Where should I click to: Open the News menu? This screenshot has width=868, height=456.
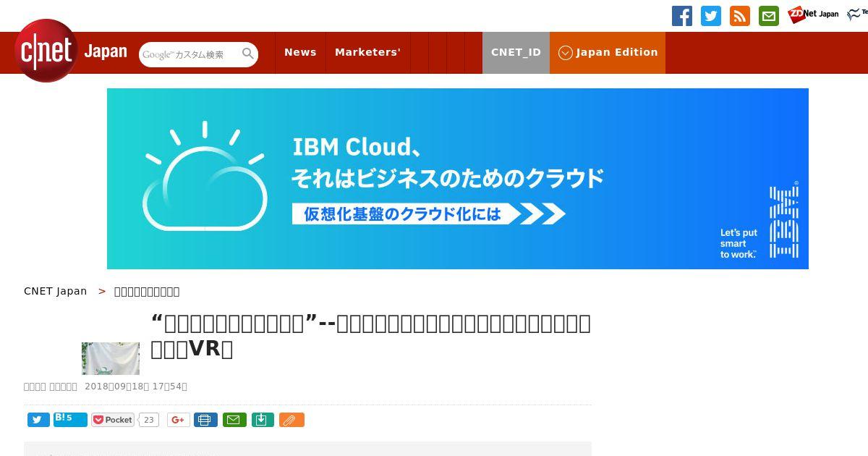click(300, 52)
